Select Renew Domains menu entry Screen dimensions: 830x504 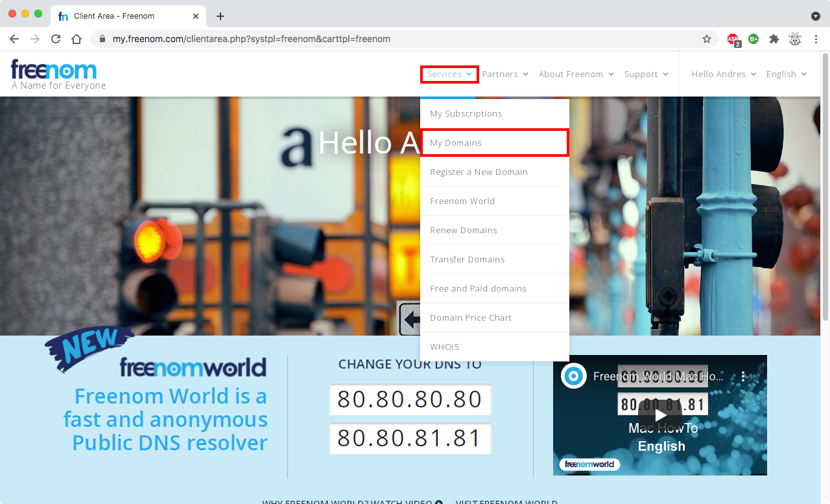point(464,231)
